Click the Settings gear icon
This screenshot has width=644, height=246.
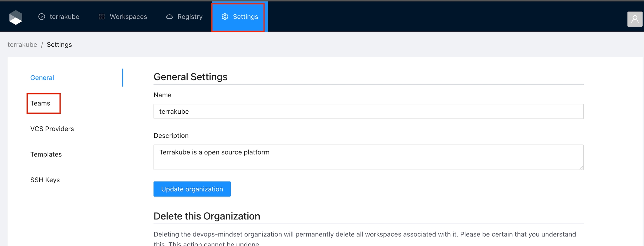(x=225, y=17)
